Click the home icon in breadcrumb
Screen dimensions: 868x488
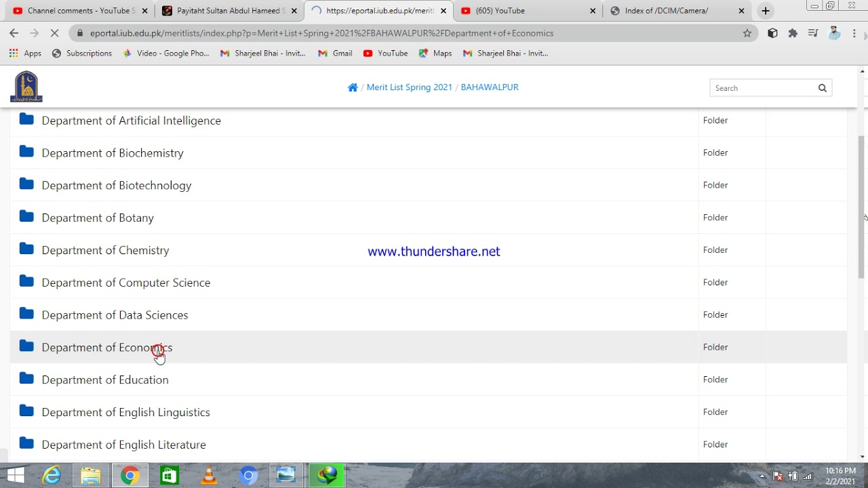tap(353, 87)
